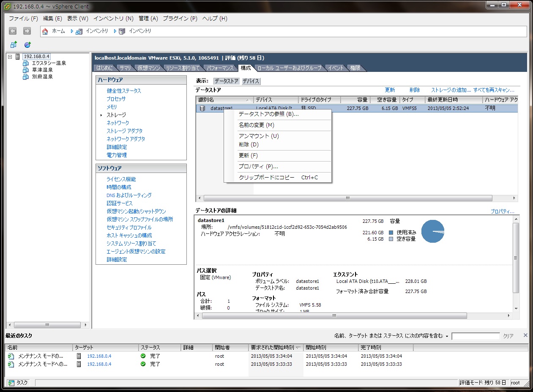Click the back navigation arrow icon
Screen dimensions: 533x392
click(x=13, y=31)
